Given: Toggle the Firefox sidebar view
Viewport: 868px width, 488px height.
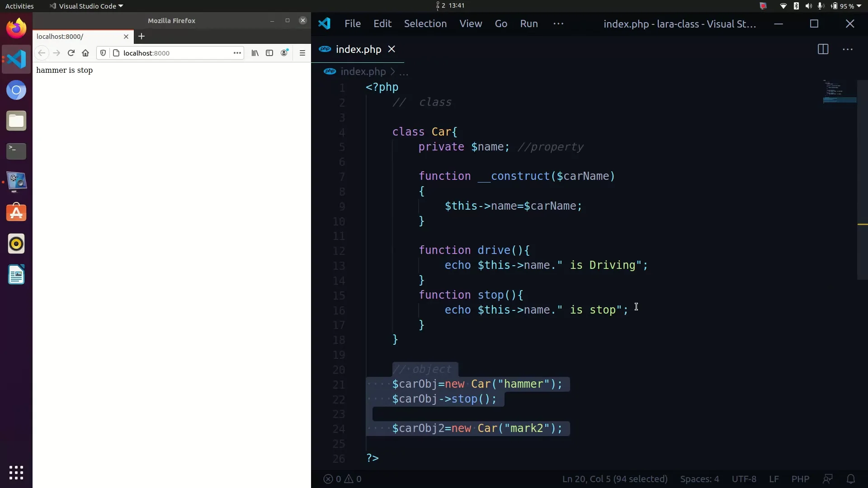Looking at the screenshot, I should [269, 53].
